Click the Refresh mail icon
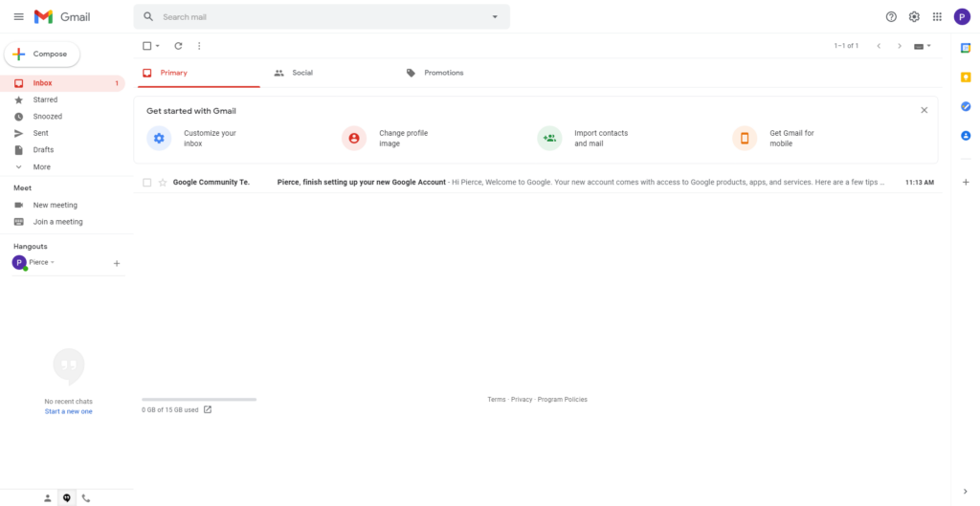The width and height of the screenshot is (980, 506). click(x=178, y=46)
